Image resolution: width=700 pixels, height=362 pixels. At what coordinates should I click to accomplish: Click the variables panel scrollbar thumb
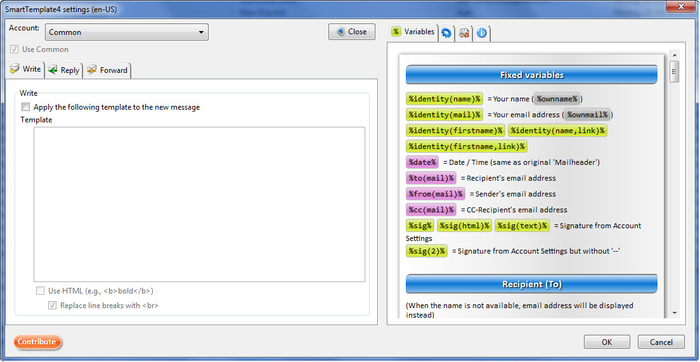click(x=674, y=71)
